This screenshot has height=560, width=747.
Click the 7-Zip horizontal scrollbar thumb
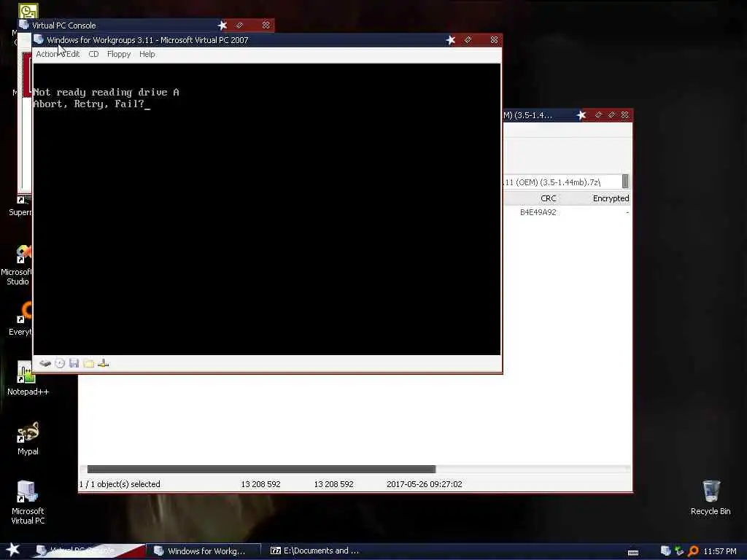[x=261, y=469]
